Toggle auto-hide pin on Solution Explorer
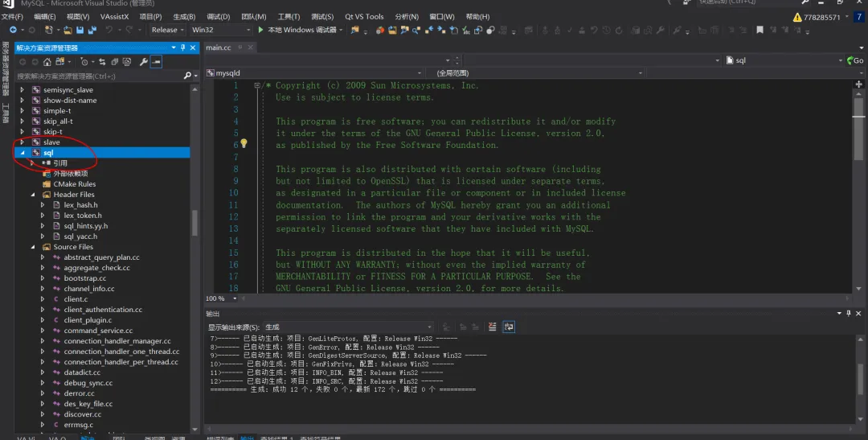The image size is (868, 440). (x=183, y=48)
